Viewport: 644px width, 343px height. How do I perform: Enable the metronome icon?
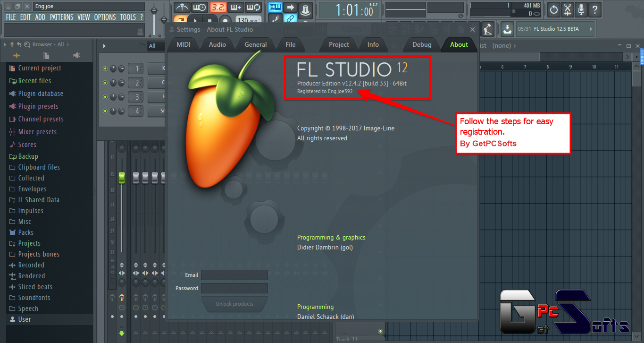click(182, 8)
